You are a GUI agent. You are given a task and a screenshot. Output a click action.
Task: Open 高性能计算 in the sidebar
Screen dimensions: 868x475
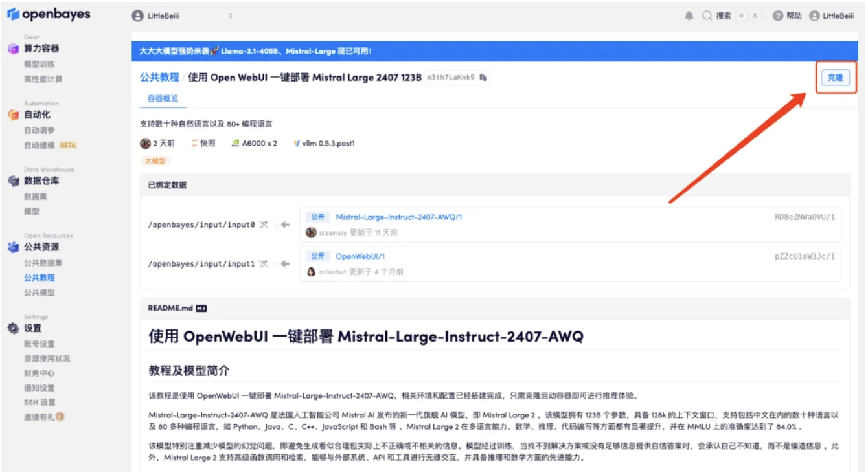click(x=43, y=79)
